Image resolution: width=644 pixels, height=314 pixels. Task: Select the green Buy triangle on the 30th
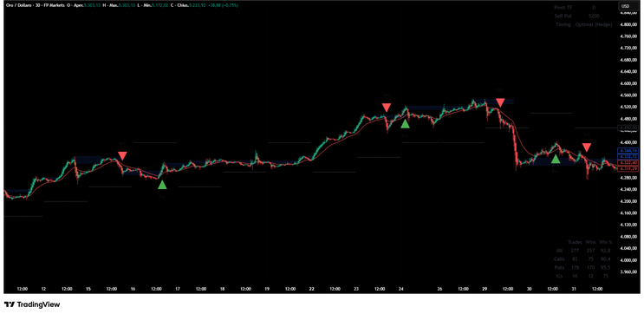556,159
